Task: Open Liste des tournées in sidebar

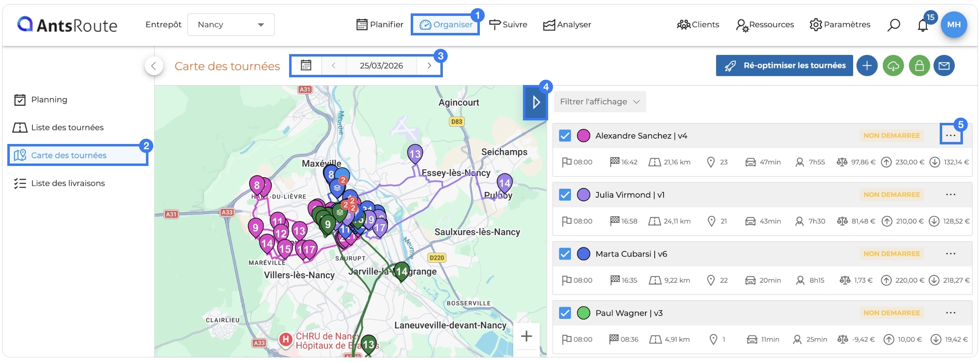Action: (x=58, y=127)
